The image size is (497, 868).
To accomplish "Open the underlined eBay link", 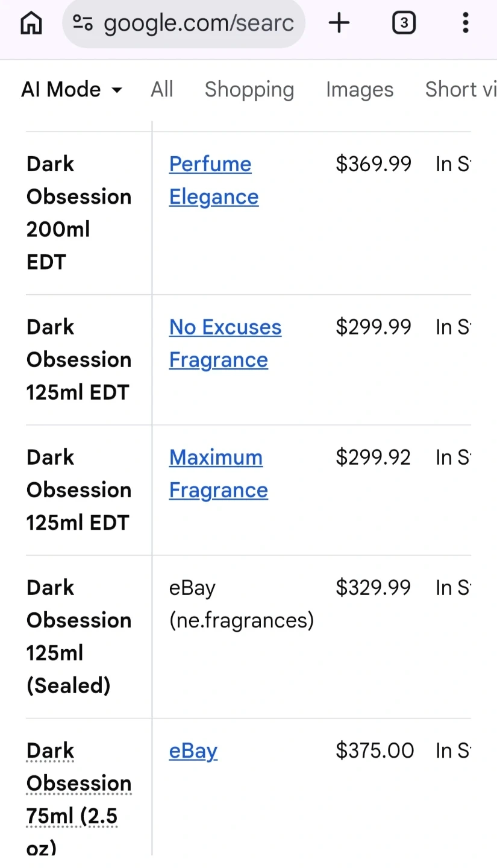I will [193, 751].
